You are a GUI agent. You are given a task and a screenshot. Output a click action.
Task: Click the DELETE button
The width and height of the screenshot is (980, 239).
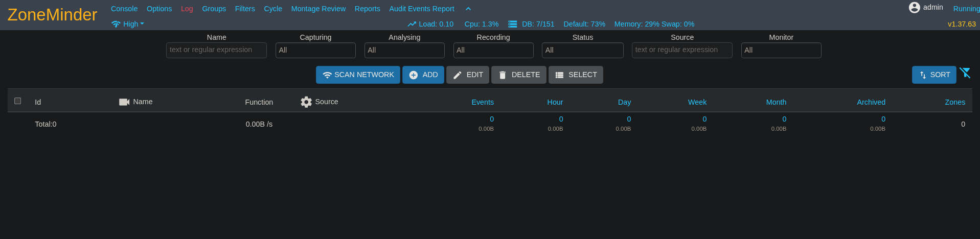519,75
